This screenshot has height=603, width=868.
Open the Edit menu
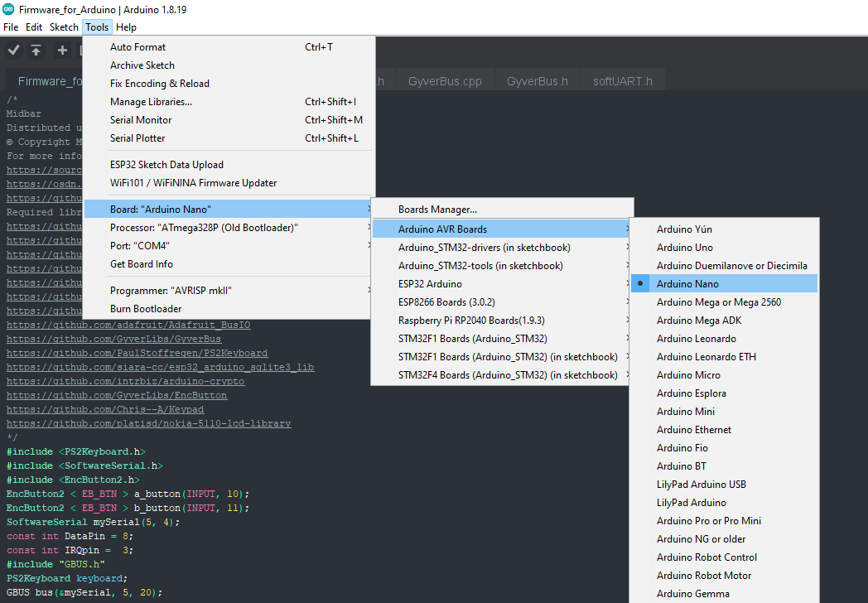tap(34, 27)
